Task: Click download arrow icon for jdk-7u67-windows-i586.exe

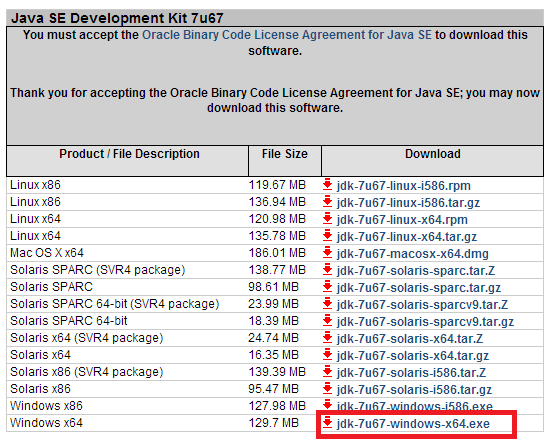Action: [327, 404]
